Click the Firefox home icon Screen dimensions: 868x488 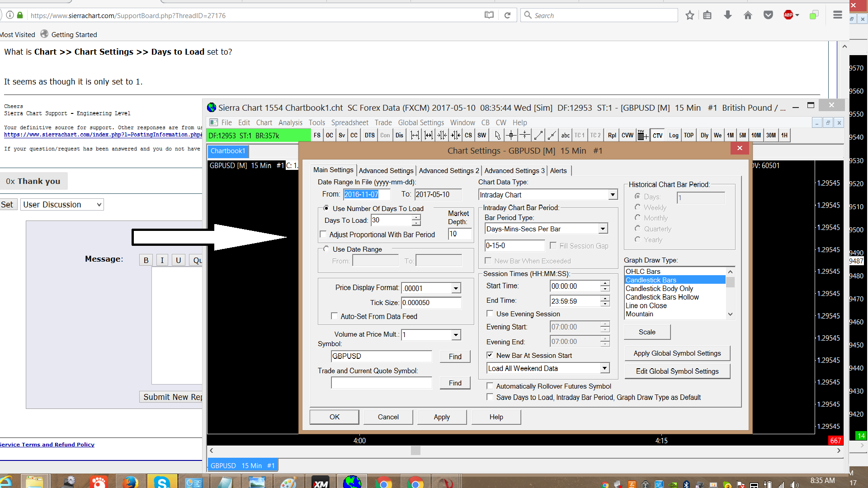748,15
